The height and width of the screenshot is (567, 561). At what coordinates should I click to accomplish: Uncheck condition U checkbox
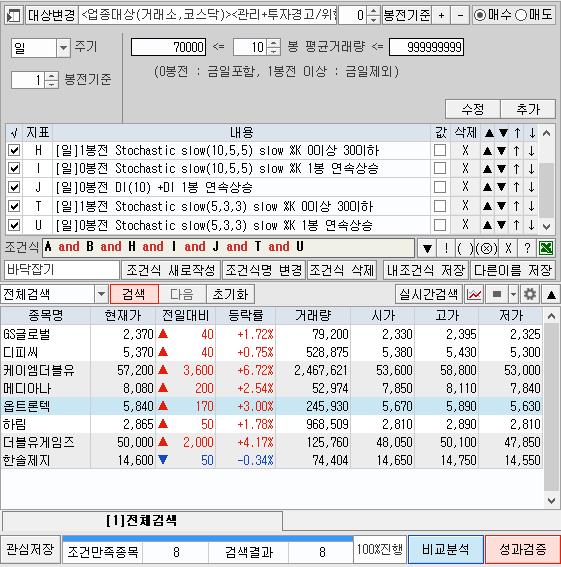[14, 225]
